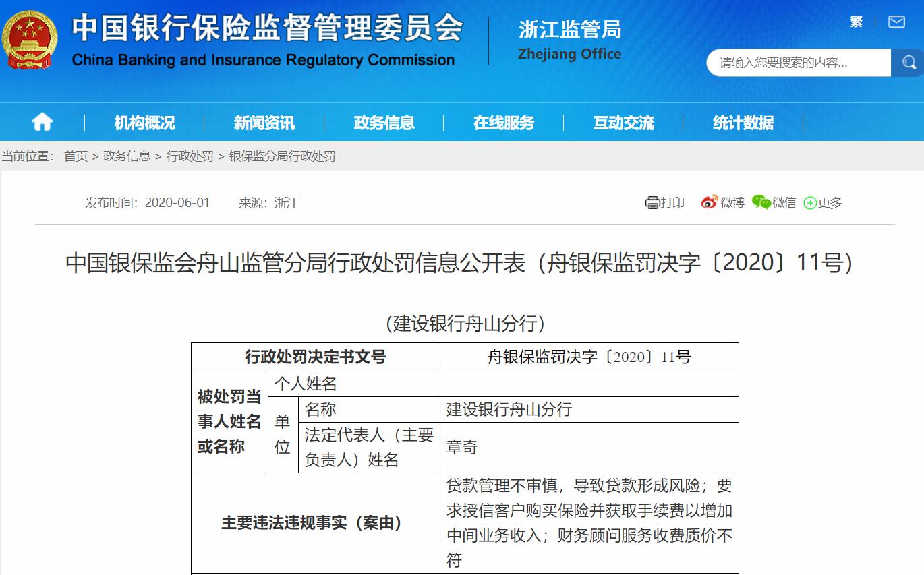The width and height of the screenshot is (924, 575).
Task: Click the 更多 share link
Action: [x=830, y=202]
